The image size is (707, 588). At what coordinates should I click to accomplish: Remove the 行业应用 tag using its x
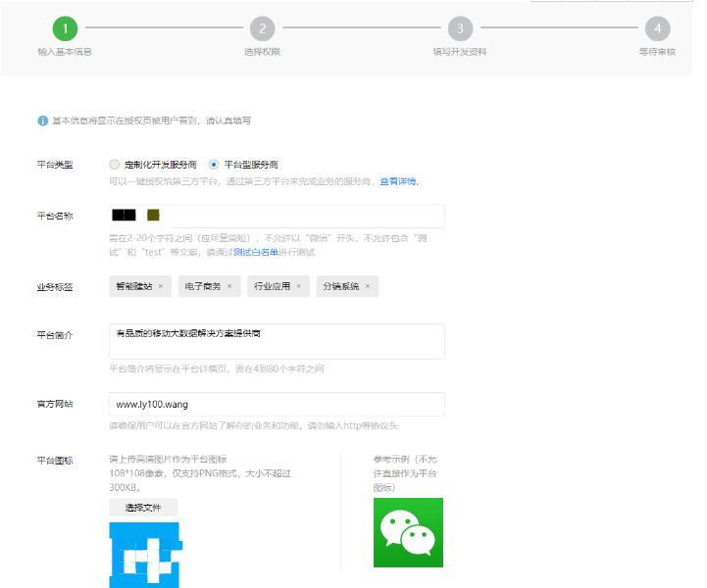tap(299, 286)
